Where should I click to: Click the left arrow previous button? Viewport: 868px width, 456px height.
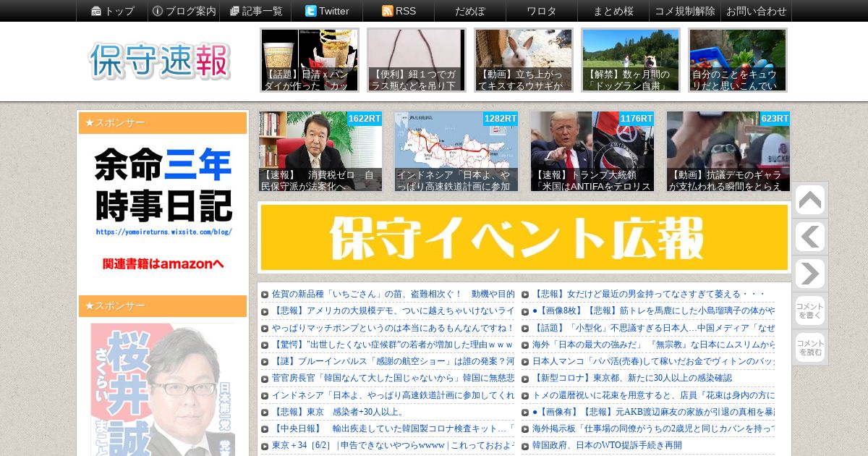pyautogui.click(x=809, y=237)
